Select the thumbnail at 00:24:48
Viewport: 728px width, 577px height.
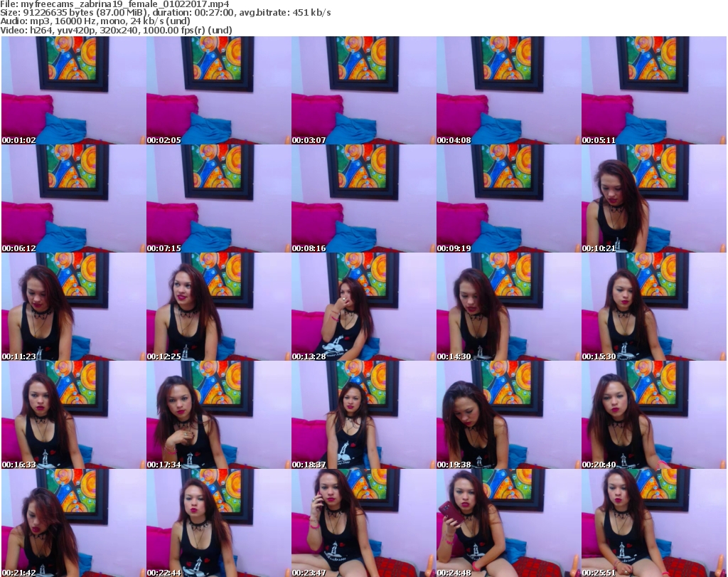click(509, 523)
